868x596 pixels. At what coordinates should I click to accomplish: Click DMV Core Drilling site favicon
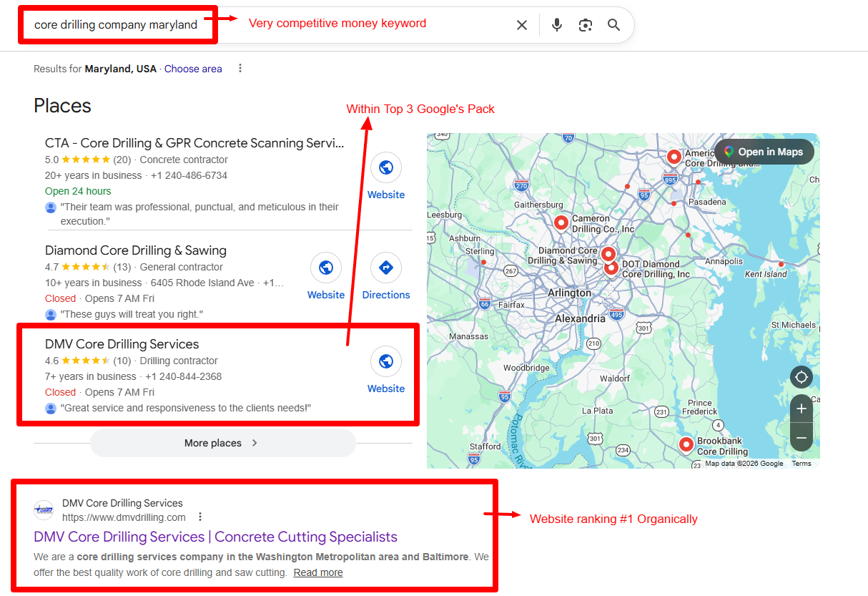pyautogui.click(x=44, y=510)
